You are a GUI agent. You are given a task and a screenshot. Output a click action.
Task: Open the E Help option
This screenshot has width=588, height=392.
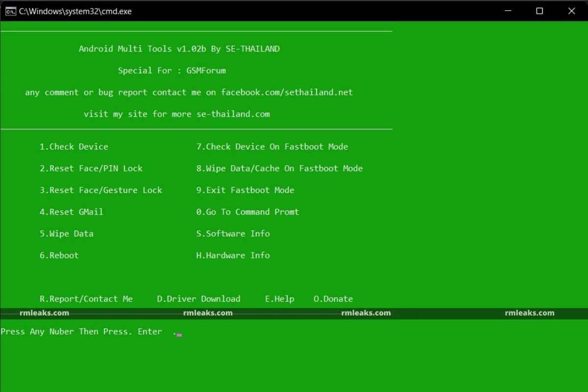[x=279, y=298]
